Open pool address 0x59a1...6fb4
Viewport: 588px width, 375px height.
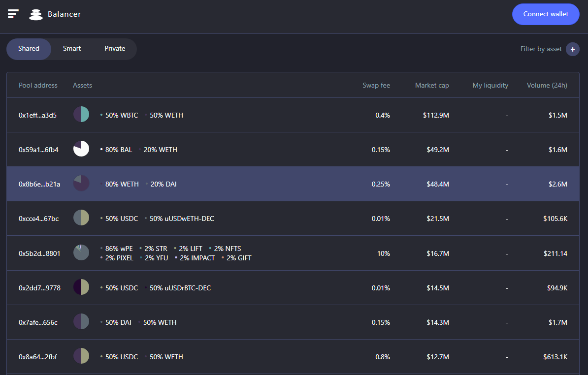(x=38, y=150)
